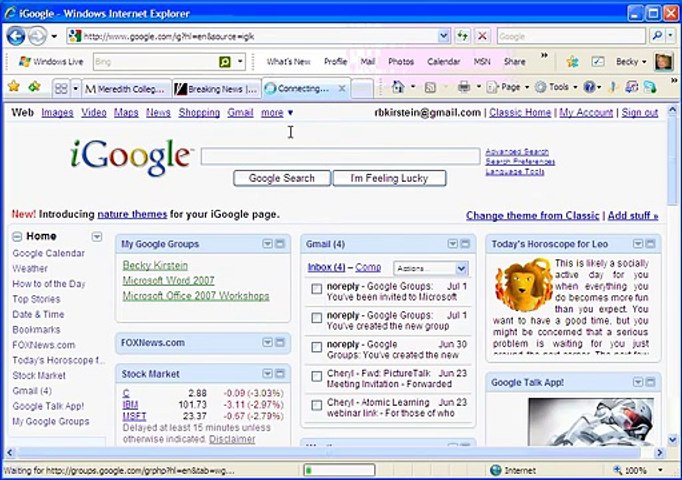Open the Quick Tabs grid icon
This screenshot has height=480, width=682.
coord(61,89)
